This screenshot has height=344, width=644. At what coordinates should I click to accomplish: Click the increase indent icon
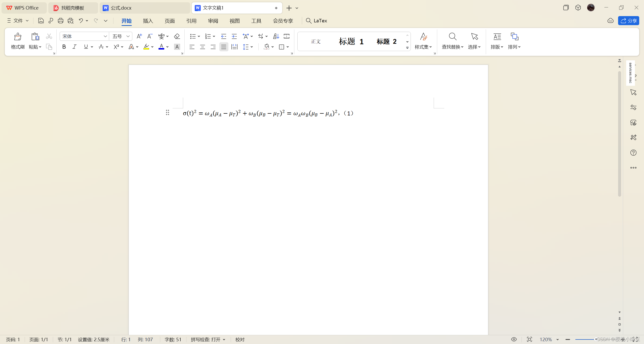234,36
